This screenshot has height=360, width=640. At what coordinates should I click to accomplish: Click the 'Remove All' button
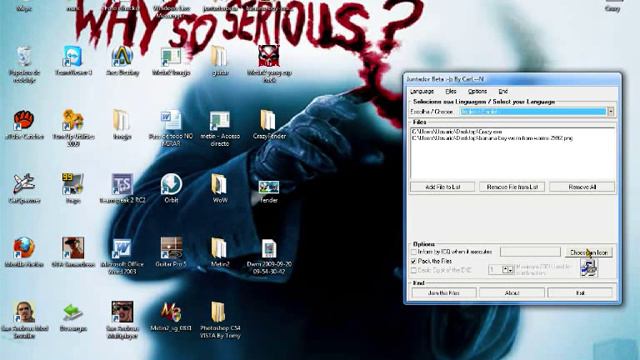[x=582, y=187]
